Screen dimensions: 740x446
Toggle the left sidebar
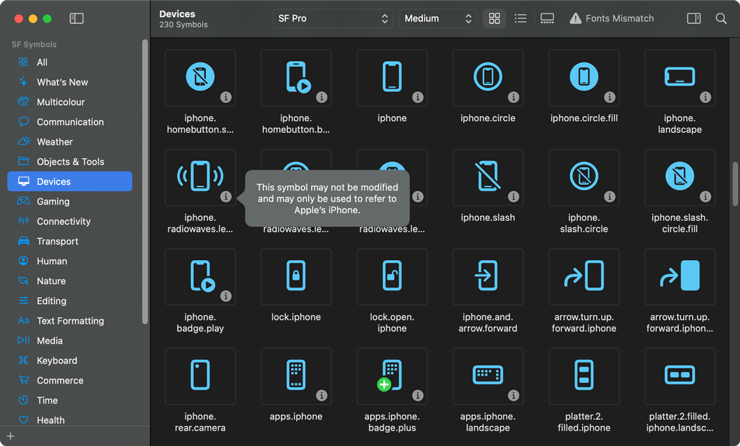coord(76,18)
